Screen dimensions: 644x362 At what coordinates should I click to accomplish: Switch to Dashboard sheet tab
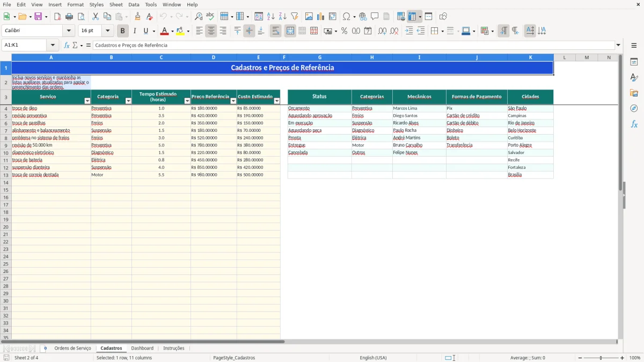click(x=142, y=349)
